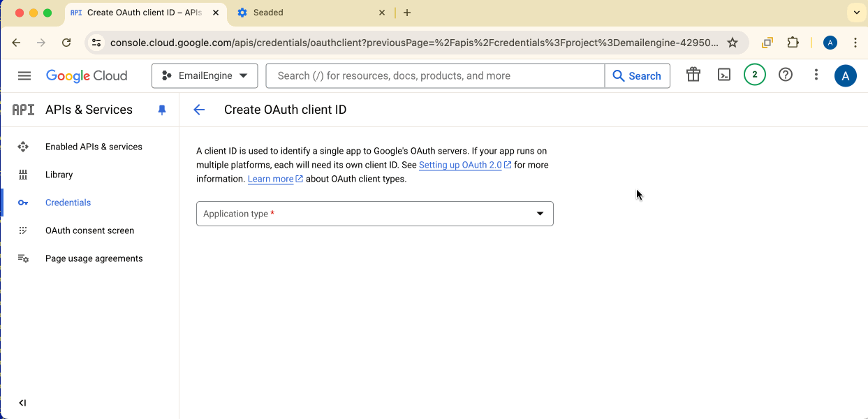Open the Setting up OAuth 2.0 link
The width and height of the screenshot is (868, 419).
coord(461,165)
